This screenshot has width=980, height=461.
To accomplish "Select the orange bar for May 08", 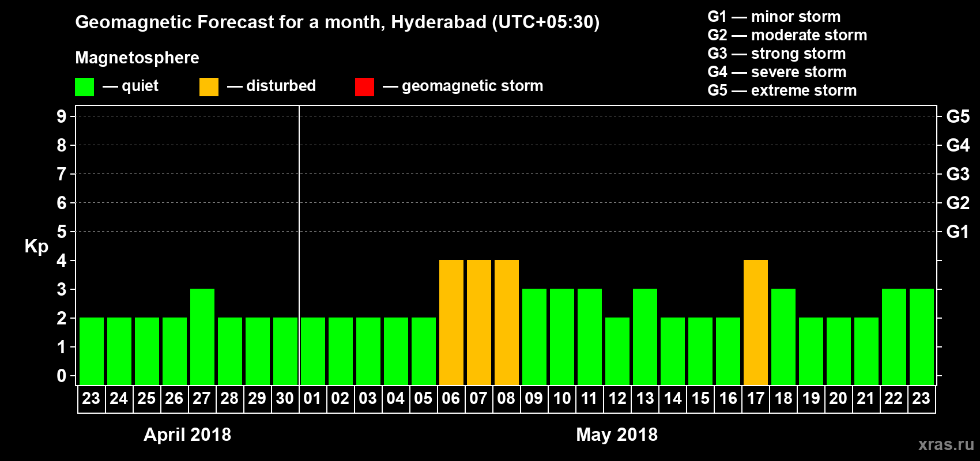I will pyautogui.click(x=507, y=322).
